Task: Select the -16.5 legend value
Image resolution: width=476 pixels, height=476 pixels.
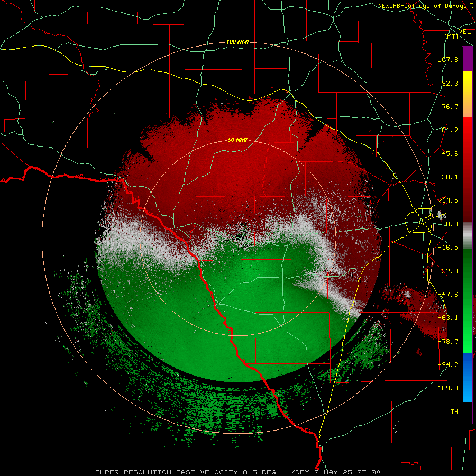Action: (x=448, y=248)
